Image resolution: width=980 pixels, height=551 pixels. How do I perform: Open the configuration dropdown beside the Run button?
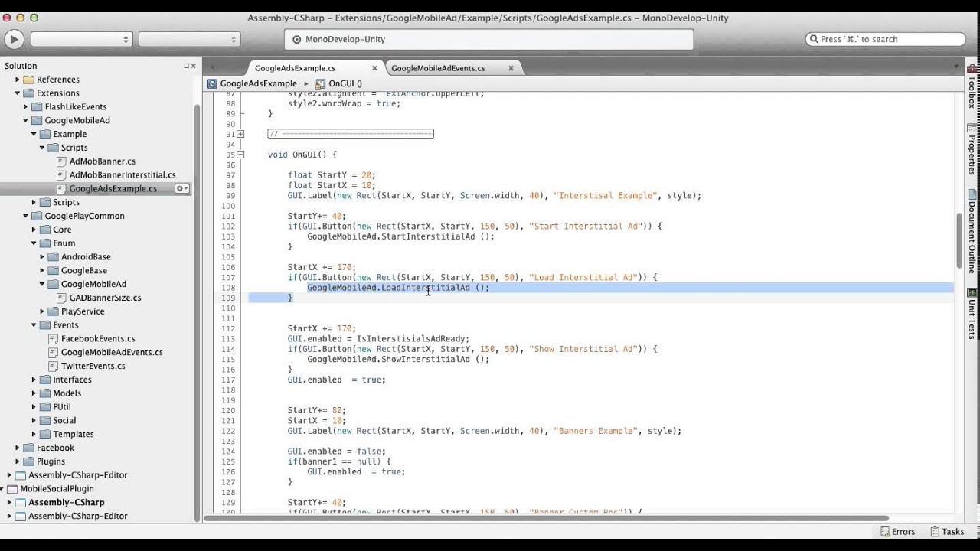[81, 39]
